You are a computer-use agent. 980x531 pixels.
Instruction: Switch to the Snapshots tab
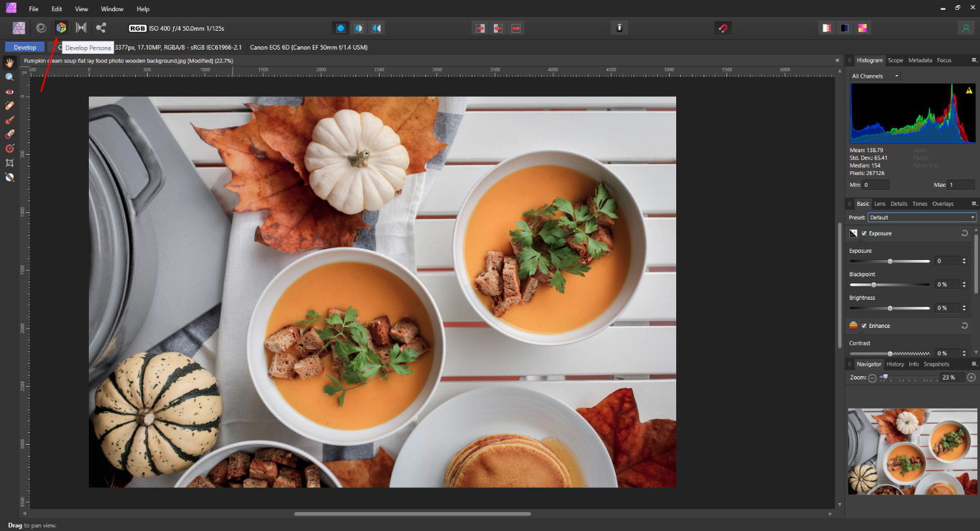[x=936, y=364]
